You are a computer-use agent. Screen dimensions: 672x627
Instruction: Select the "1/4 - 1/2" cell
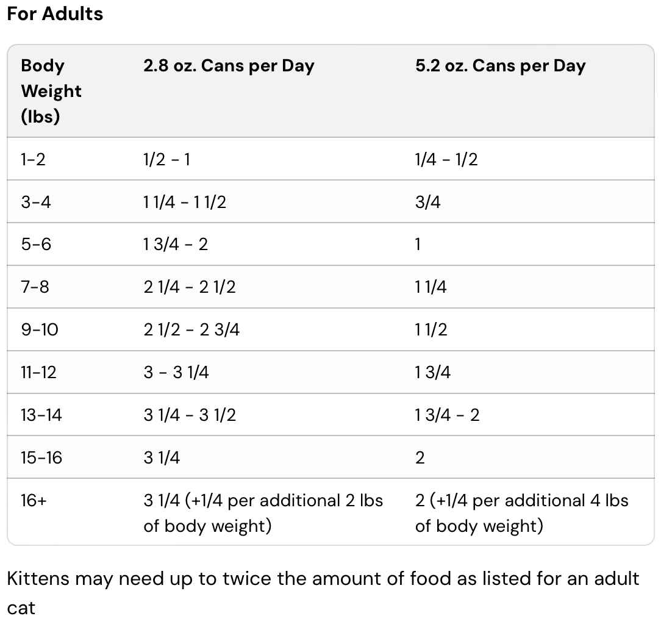click(446, 159)
